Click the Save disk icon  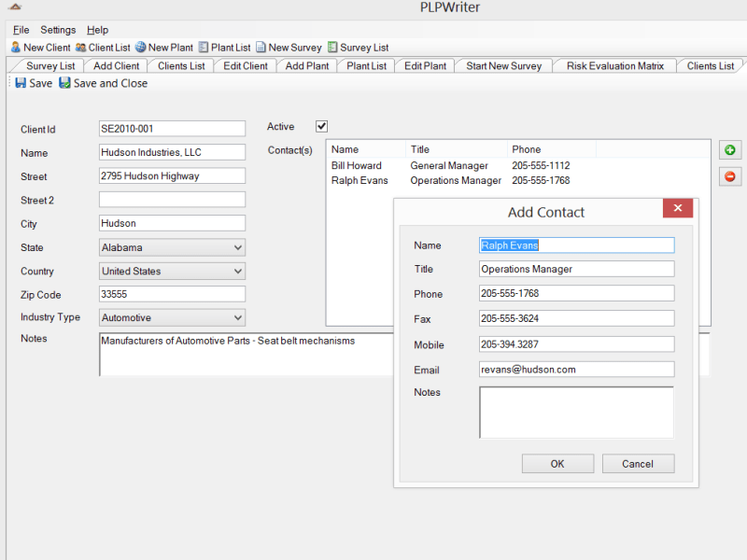click(21, 83)
